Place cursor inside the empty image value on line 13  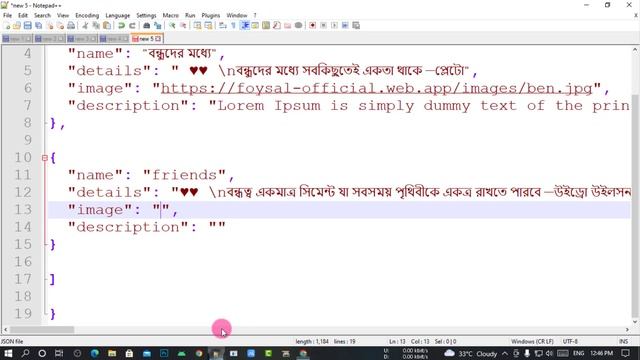[161, 210]
